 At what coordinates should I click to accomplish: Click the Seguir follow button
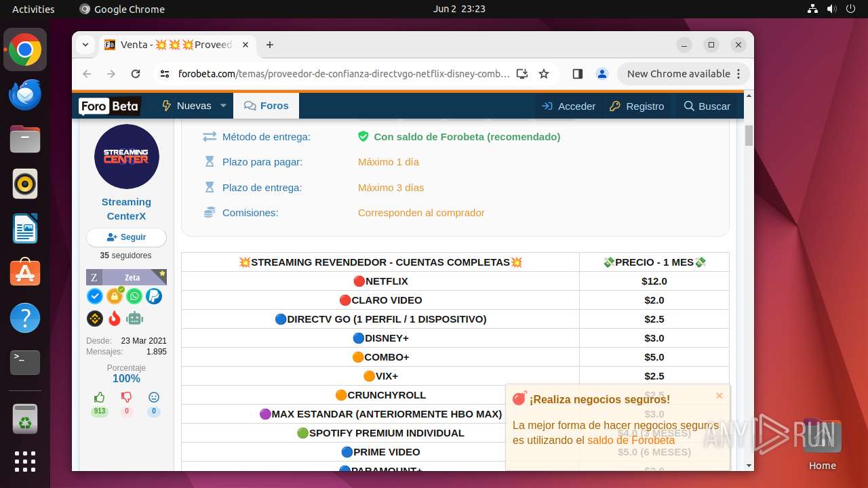(126, 237)
